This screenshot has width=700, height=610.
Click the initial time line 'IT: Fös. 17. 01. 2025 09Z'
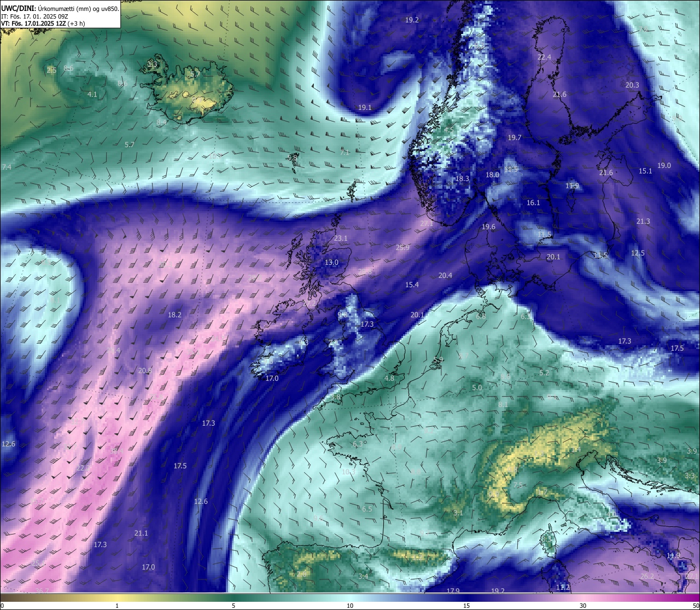pos(35,16)
